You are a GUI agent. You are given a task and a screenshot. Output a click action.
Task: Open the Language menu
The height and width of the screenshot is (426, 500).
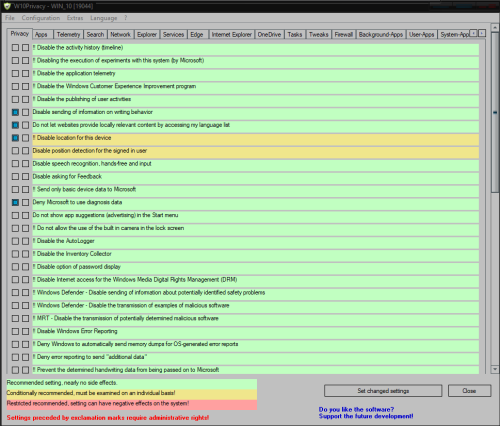[104, 18]
